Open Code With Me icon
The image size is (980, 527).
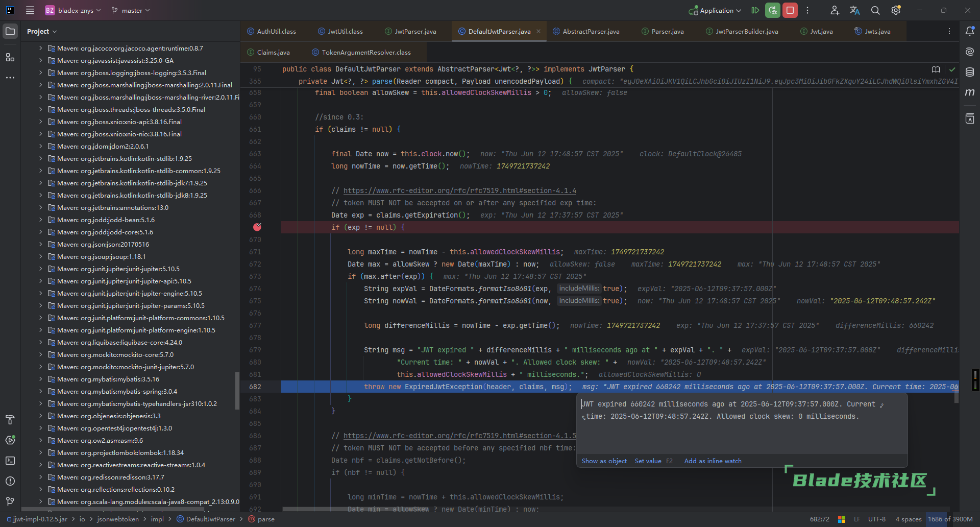pyautogui.click(x=835, y=10)
